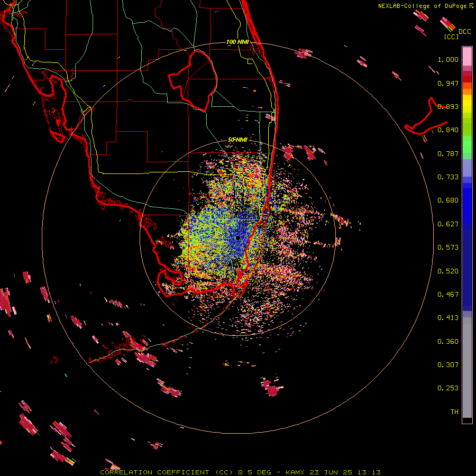Viewport: 476px width, 476px height.
Task: Click the NEXLAB-College of DuPage credit text
Action: pos(426,6)
